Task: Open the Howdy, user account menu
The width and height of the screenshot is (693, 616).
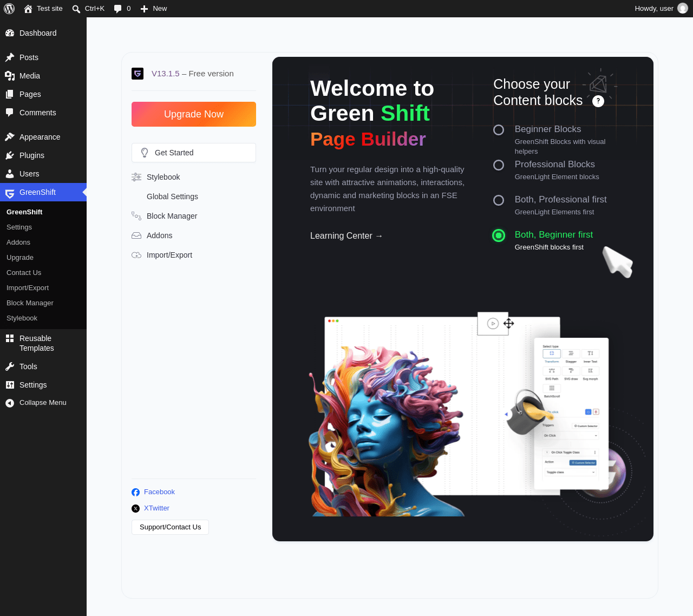Action: [x=661, y=9]
